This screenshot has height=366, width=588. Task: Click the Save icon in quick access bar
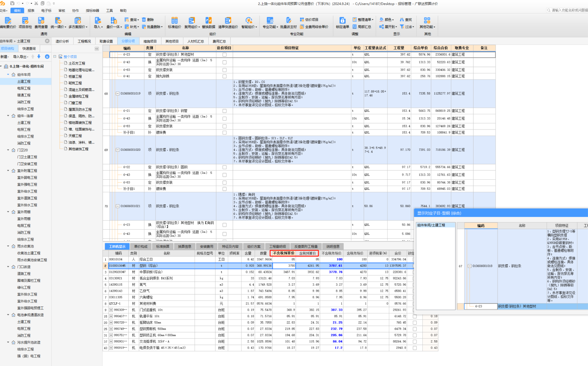pos(12,3)
